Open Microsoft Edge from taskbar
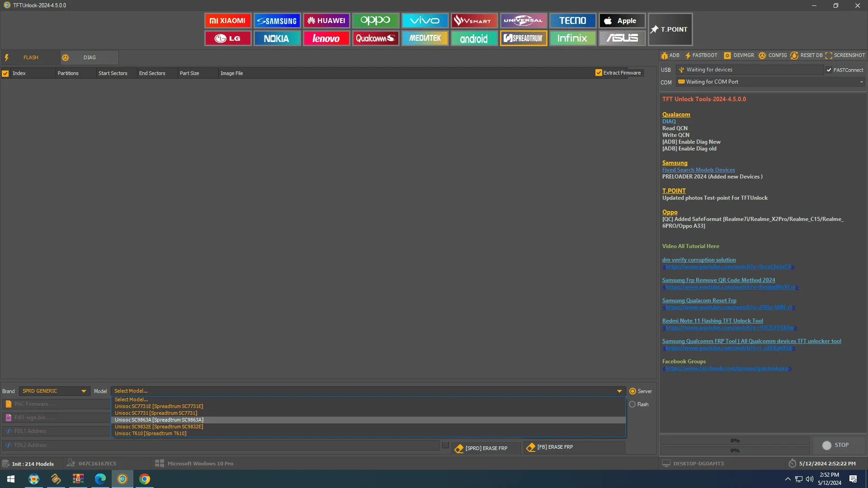The image size is (868, 488). pos(100,479)
